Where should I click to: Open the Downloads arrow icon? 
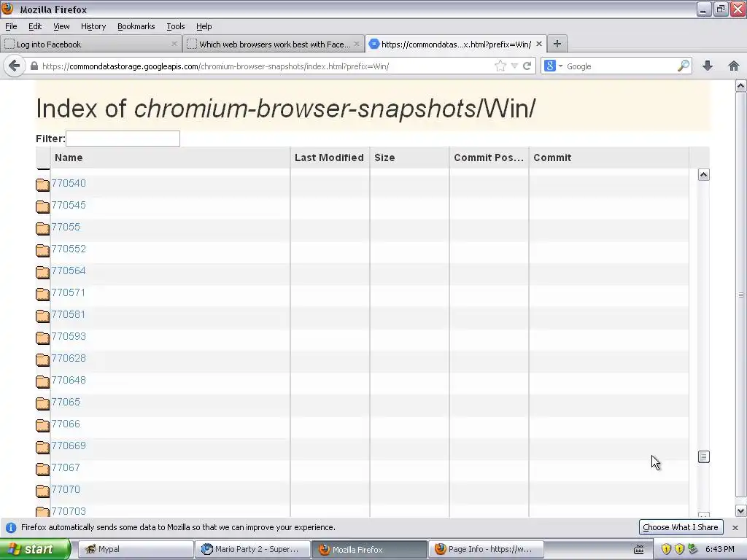[708, 66]
